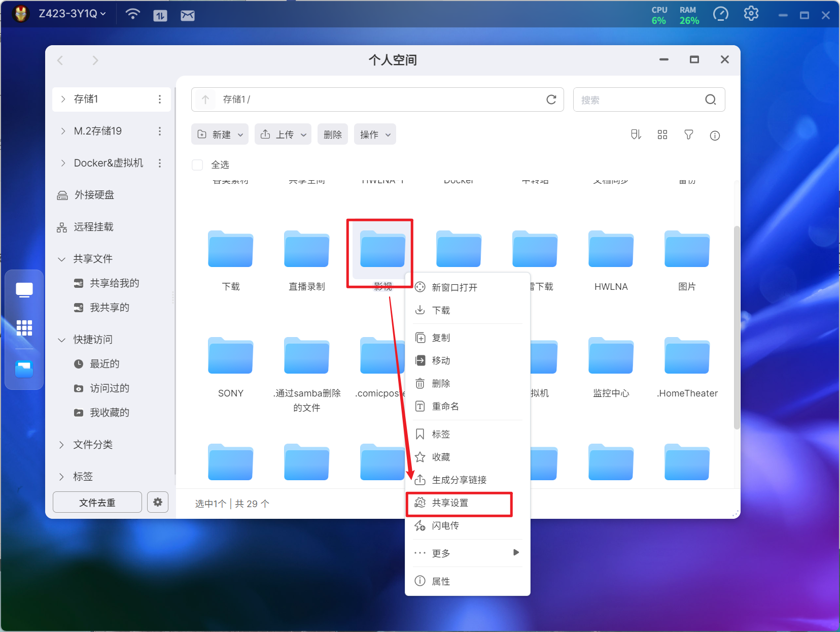Choose 生成分享链接 from context menu

click(x=468, y=480)
